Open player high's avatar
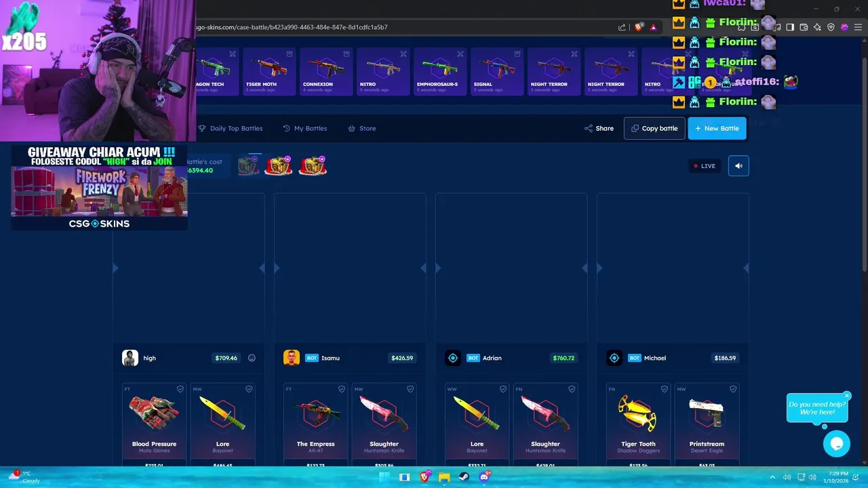This screenshot has height=488, width=868. (130, 358)
